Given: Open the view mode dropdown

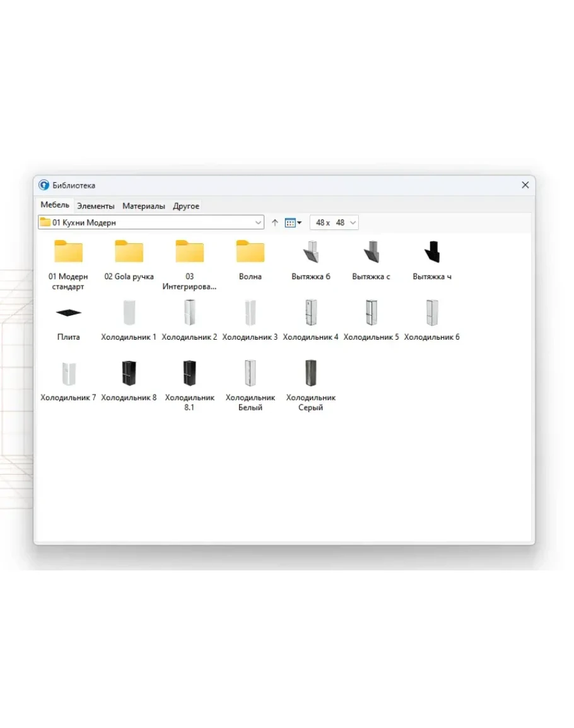Looking at the screenshot, I should click(293, 222).
